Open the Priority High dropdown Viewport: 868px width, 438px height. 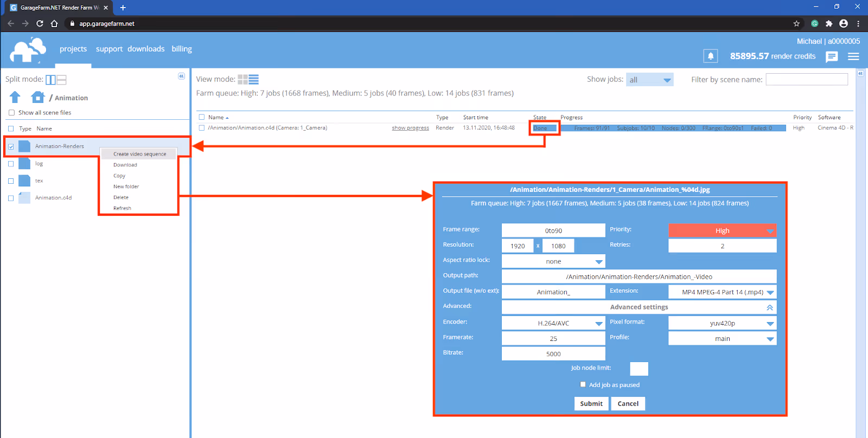pyautogui.click(x=723, y=230)
